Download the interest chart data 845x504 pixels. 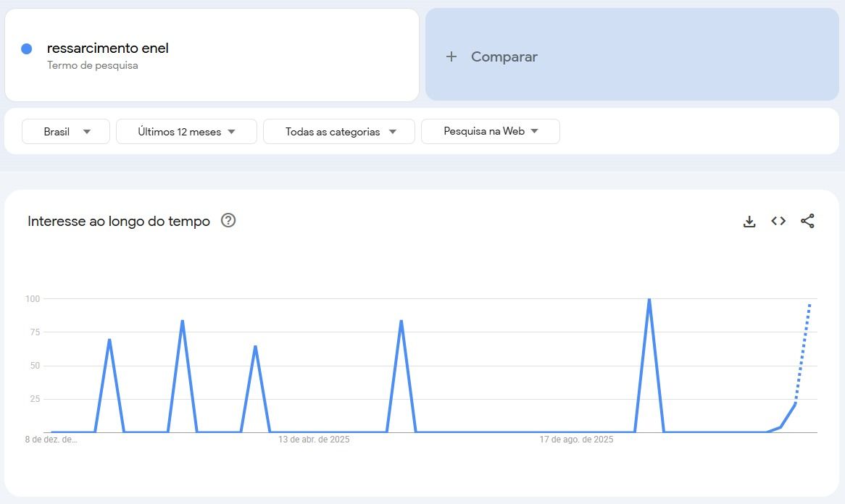click(749, 222)
